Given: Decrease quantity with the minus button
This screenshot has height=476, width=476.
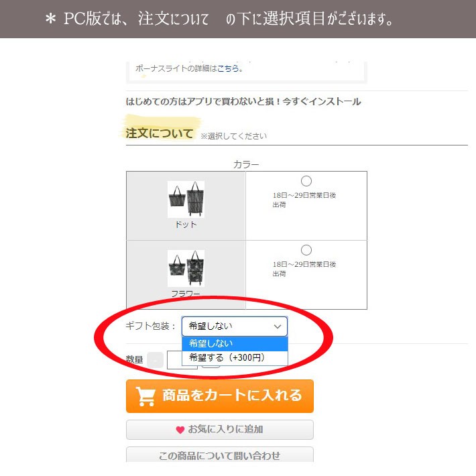Looking at the screenshot, I should 155,360.
